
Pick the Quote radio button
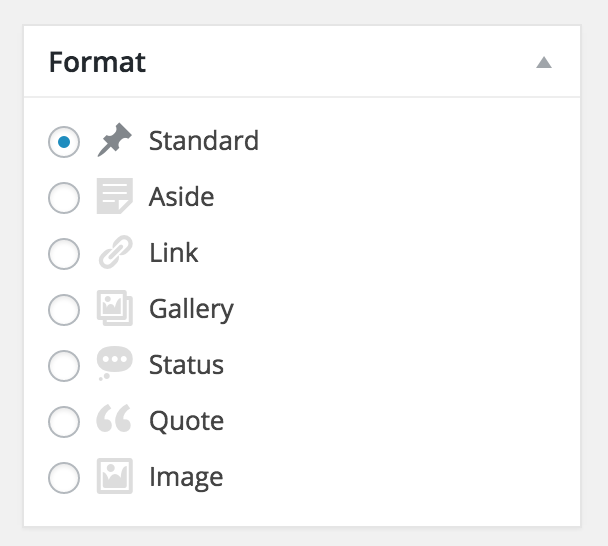tap(64, 422)
